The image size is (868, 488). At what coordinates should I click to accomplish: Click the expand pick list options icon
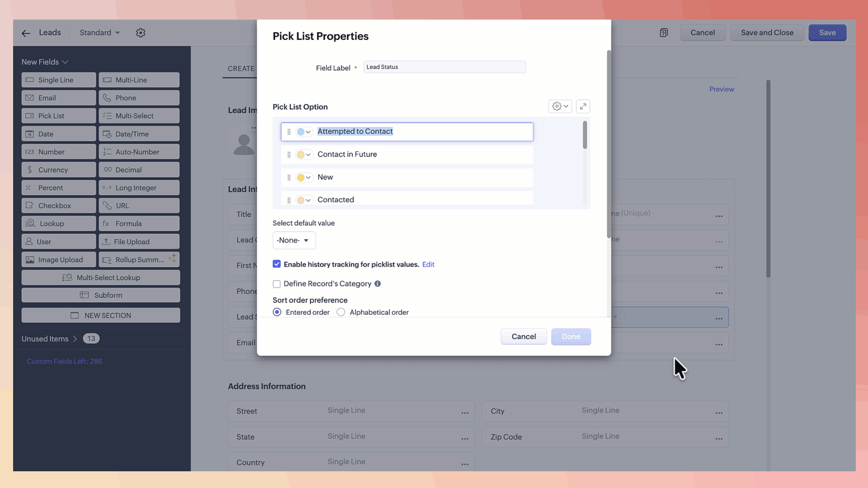(x=583, y=107)
